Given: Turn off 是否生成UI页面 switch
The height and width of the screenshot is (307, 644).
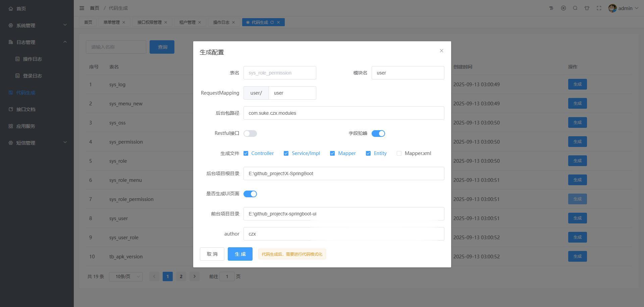Looking at the screenshot, I should click(250, 194).
